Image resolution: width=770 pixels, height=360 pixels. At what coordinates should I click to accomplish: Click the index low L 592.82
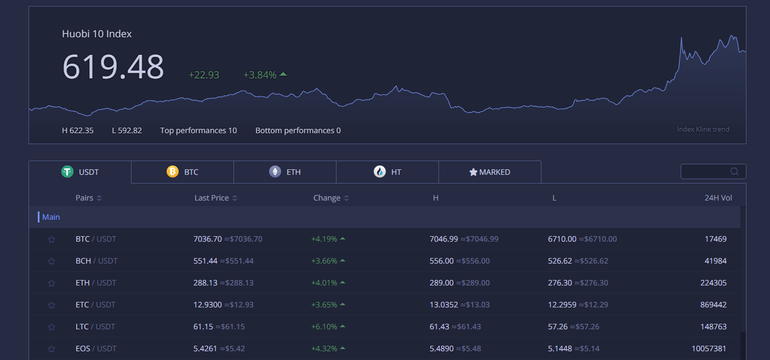point(127,131)
